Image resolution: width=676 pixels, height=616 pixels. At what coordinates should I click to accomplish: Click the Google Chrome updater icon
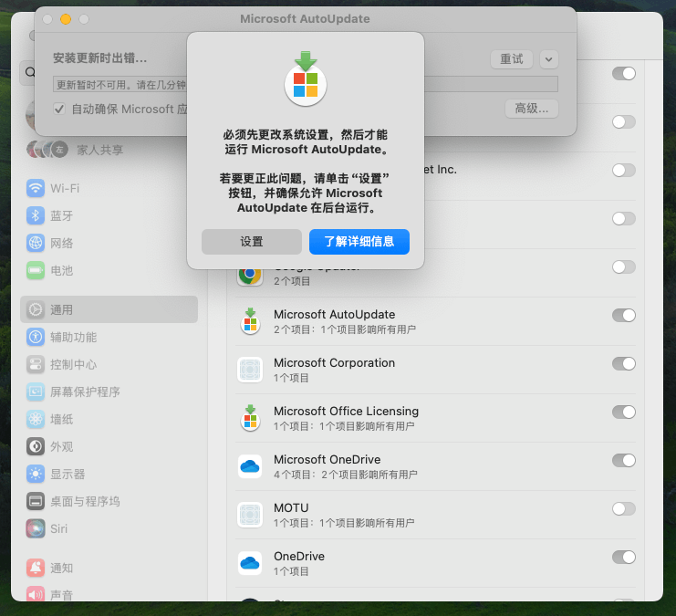250,277
